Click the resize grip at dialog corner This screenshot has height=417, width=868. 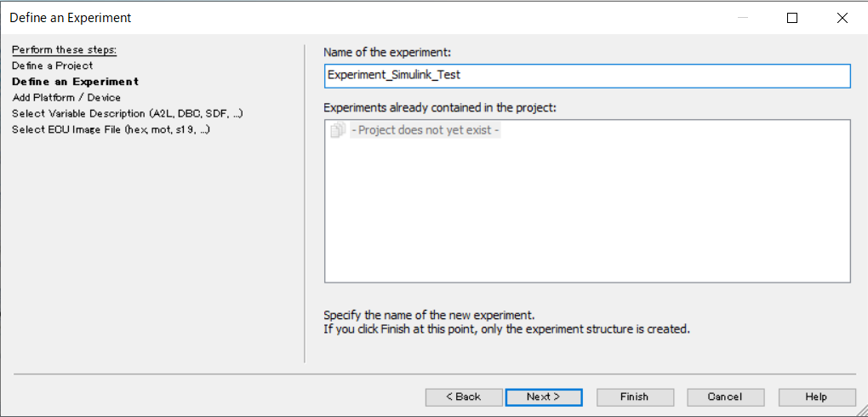pyautogui.click(x=860, y=410)
